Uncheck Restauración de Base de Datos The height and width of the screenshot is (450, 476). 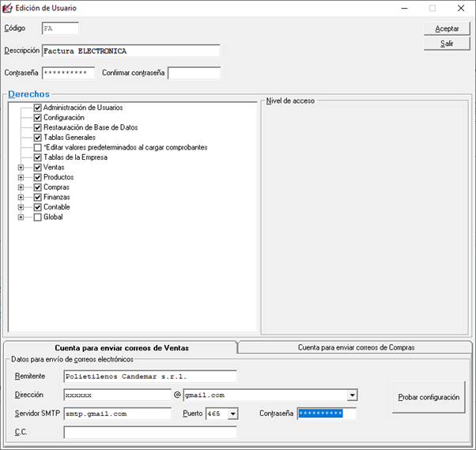[37, 128]
